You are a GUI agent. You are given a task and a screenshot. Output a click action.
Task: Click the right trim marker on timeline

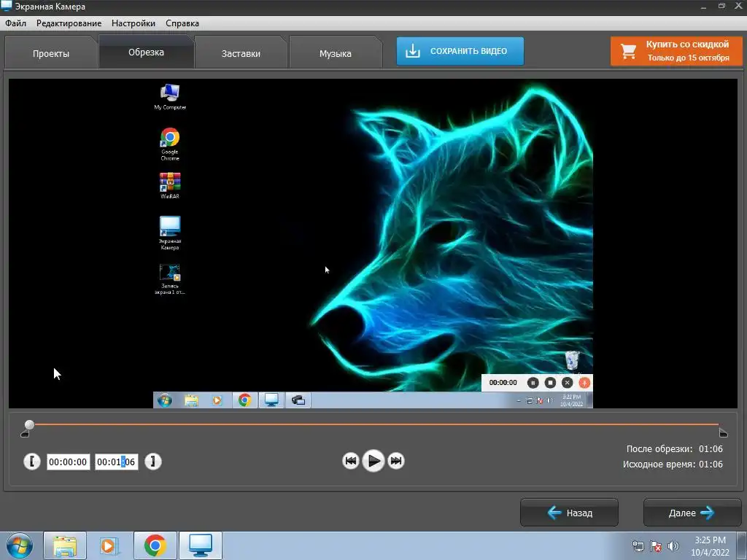pos(723,433)
